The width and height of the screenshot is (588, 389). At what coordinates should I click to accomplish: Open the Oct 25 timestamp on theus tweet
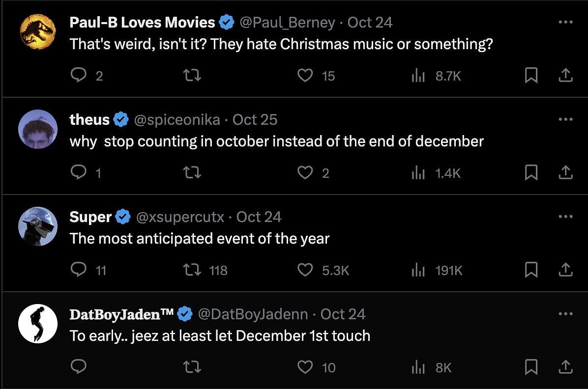pyautogui.click(x=255, y=120)
